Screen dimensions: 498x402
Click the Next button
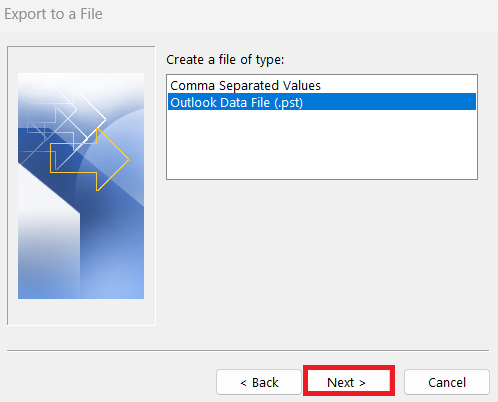(x=349, y=382)
